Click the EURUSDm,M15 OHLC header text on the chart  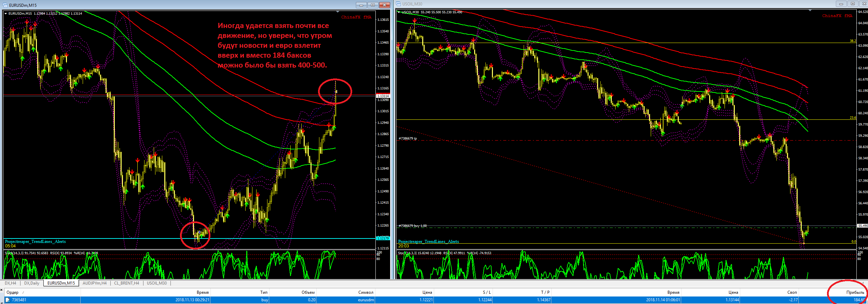coord(45,14)
